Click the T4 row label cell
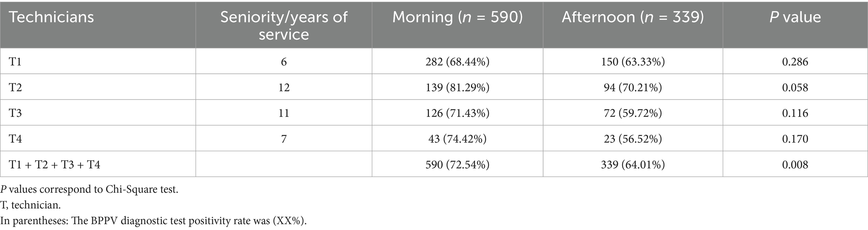This screenshot has height=230, width=868. [x=16, y=139]
